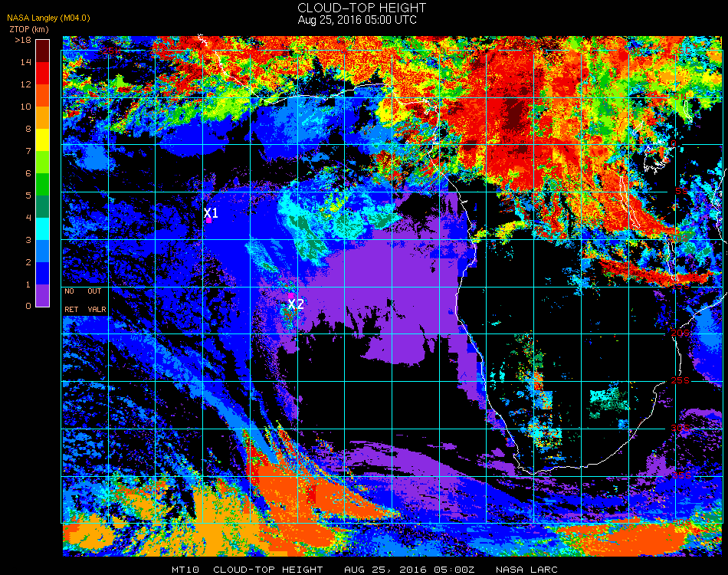This screenshot has width=728, height=575.
Task: Click the "20S" latitude label
Action: tap(680, 333)
